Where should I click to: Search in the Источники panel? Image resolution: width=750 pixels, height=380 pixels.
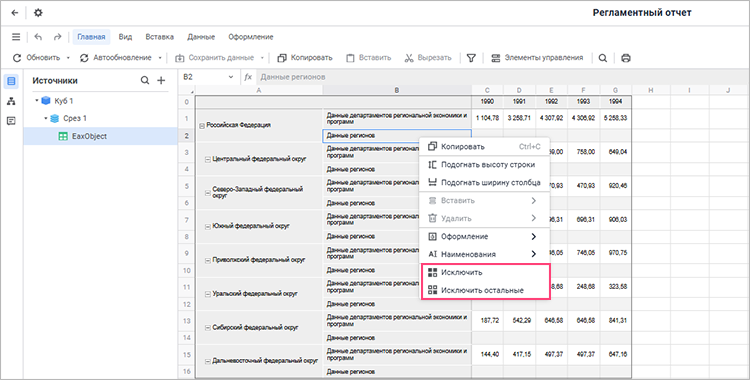coord(144,80)
